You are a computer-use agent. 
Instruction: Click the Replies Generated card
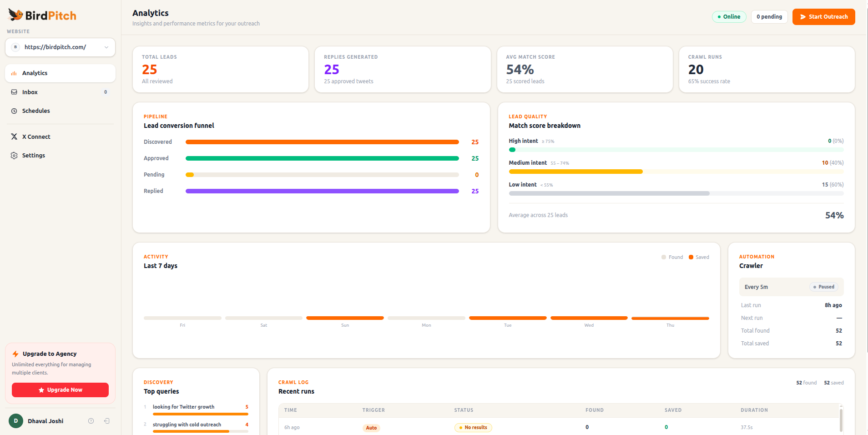click(403, 69)
